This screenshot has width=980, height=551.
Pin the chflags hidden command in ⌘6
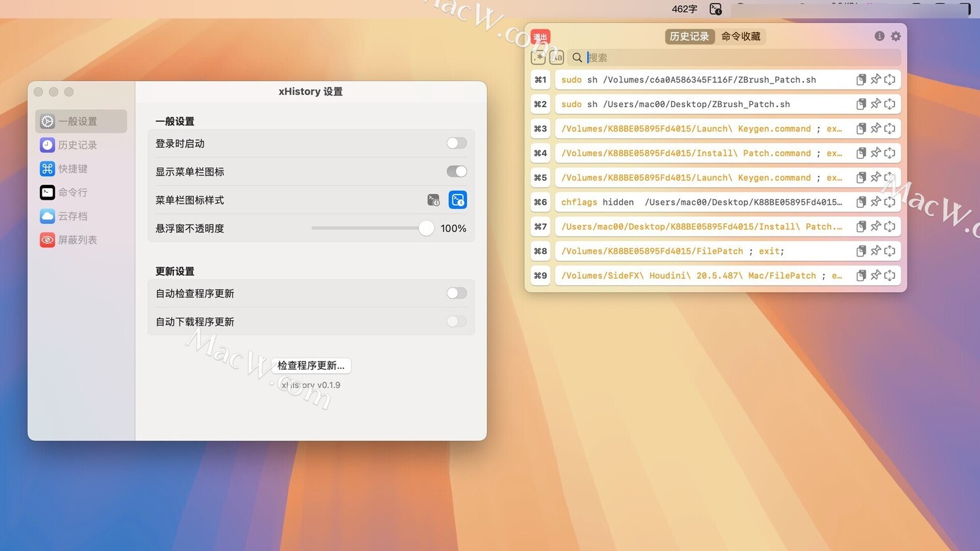875,202
